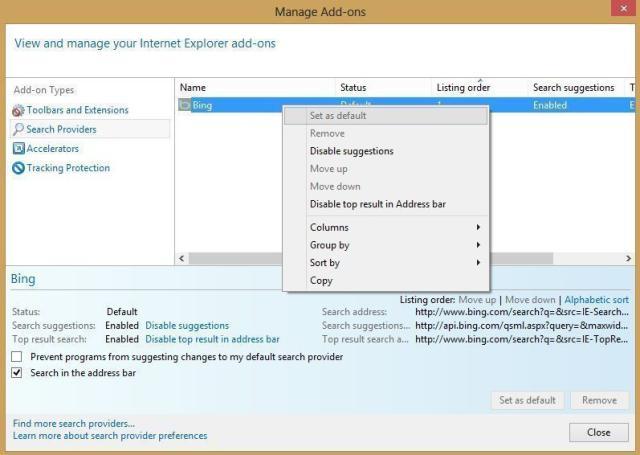Sort by Search suggestions column header

pos(576,87)
